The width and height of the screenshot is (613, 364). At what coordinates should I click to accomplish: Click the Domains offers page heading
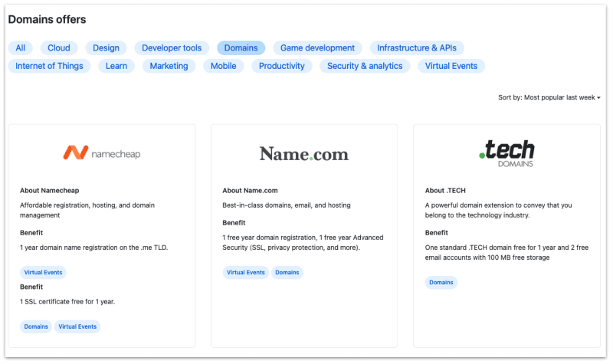[x=47, y=20]
